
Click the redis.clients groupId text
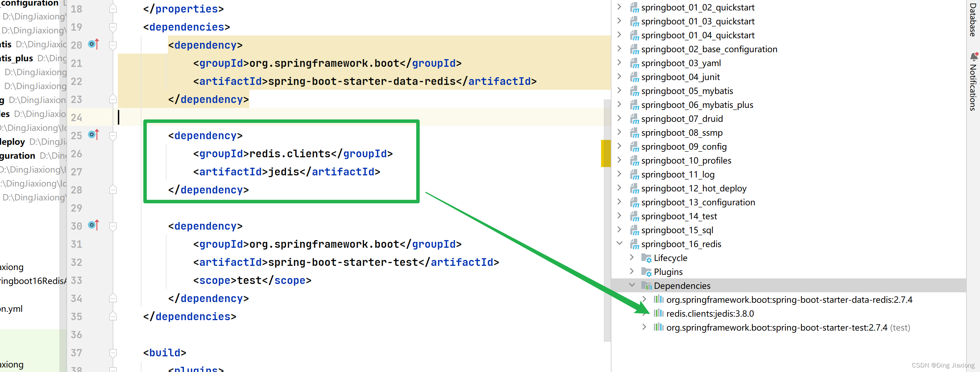tap(290, 153)
